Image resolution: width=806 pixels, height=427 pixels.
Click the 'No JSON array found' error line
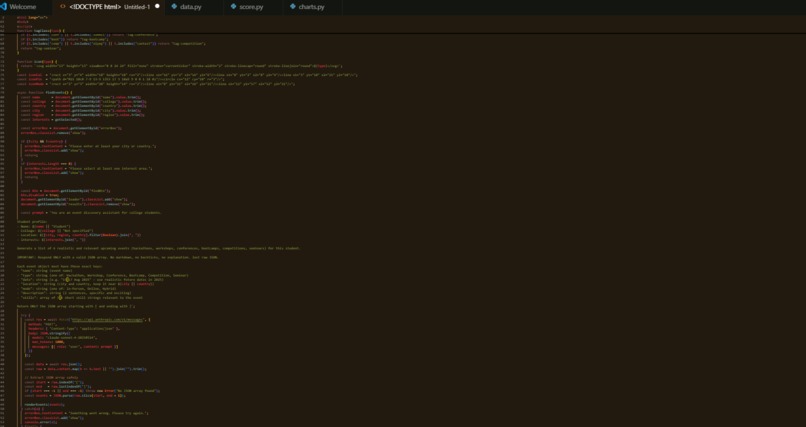pos(92,391)
